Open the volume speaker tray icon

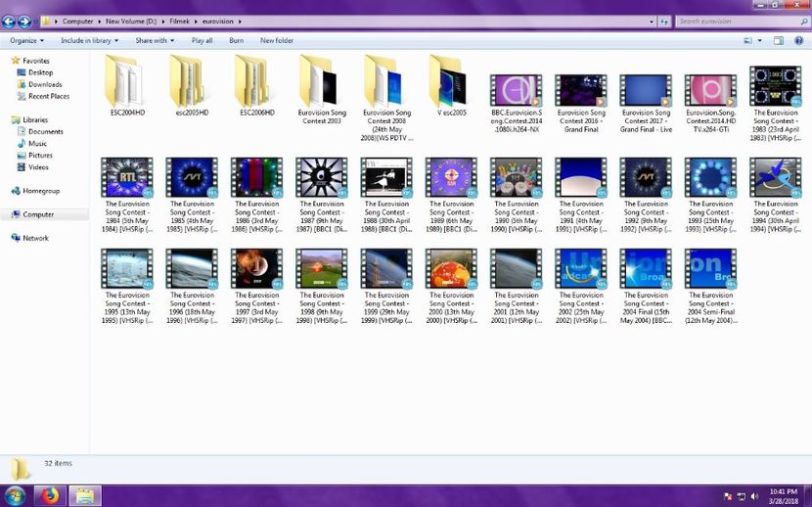[755, 496]
